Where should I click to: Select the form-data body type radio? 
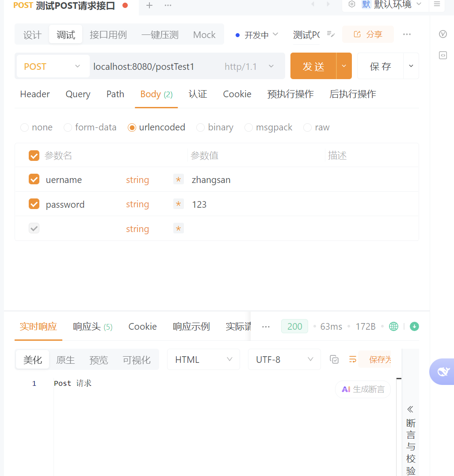pyautogui.click(x=68, y=127)
